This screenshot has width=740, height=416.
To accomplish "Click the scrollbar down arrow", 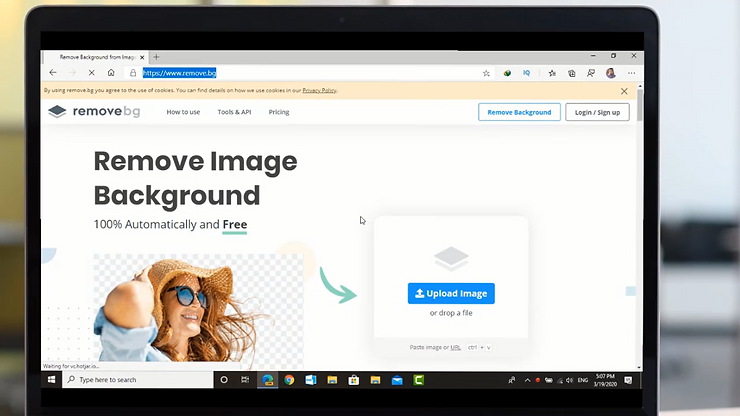I will point(639,367).
